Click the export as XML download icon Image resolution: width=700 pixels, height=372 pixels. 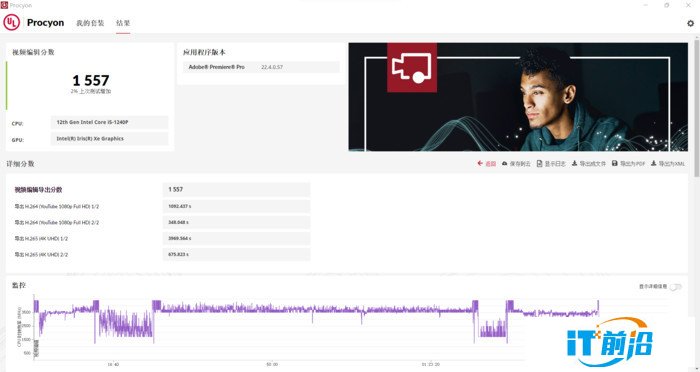click(653, 163)
